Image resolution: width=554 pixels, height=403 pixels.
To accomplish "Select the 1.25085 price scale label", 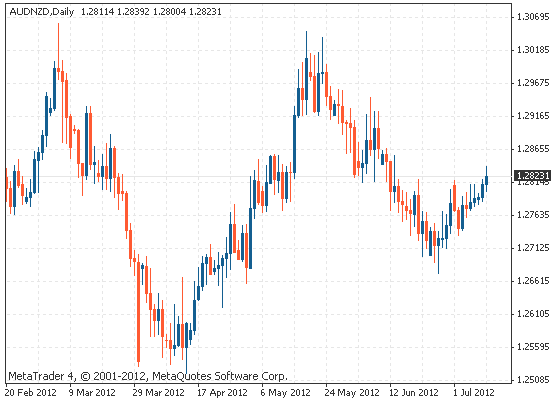I will coord(533,380).
